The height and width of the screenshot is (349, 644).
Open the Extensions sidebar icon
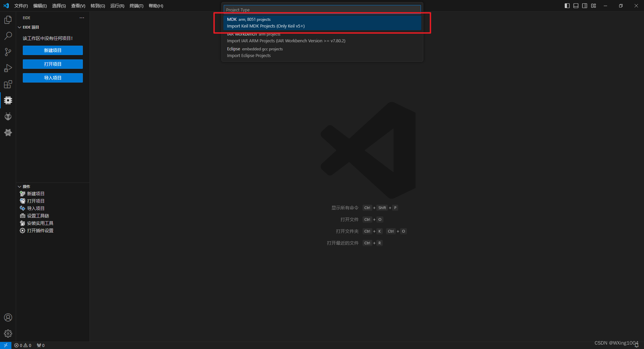point(8,84)
